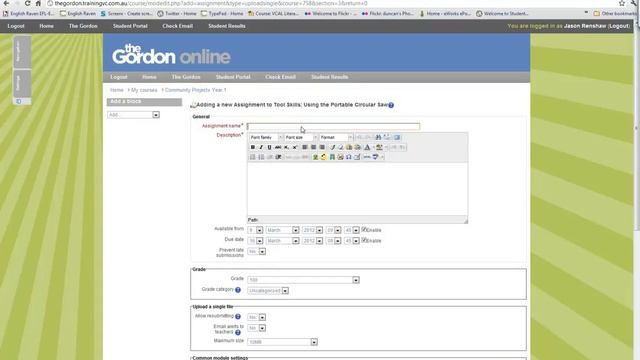Click the browser back arrow
640x360 pixels.
tap(6, 3)
